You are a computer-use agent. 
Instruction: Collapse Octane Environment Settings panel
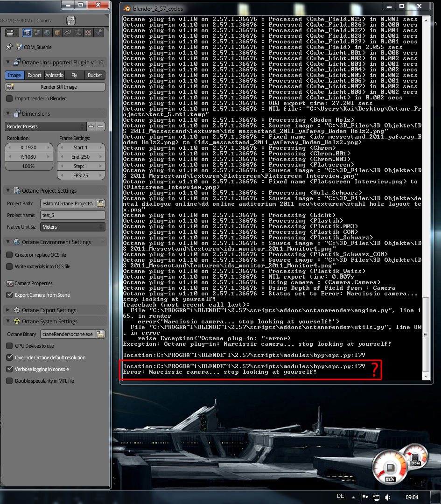(8, 242)
